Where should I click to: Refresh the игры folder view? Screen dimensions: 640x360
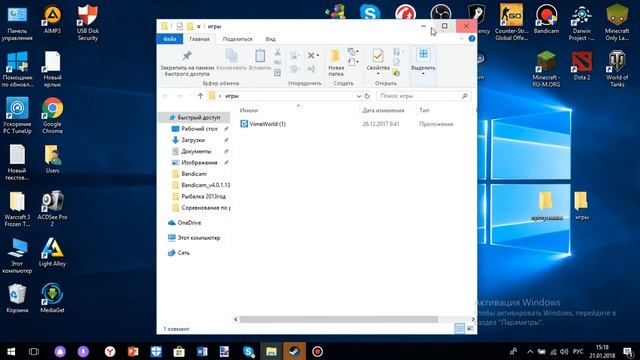coord(367,96)
